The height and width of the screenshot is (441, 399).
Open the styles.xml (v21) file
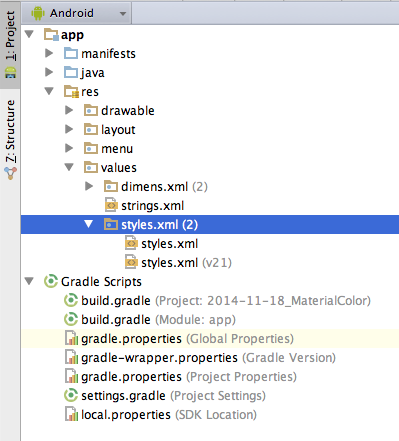(186, 263)
